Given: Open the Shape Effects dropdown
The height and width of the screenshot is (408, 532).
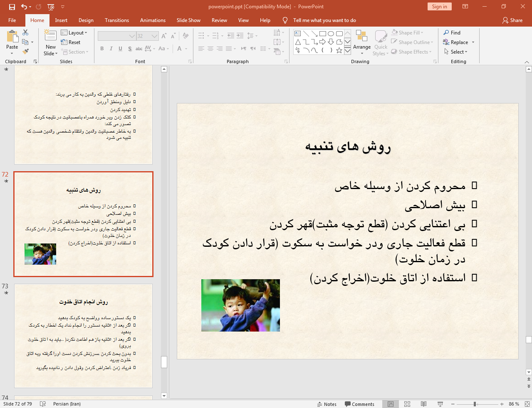Looking at the screenshot, I should 411,52.
